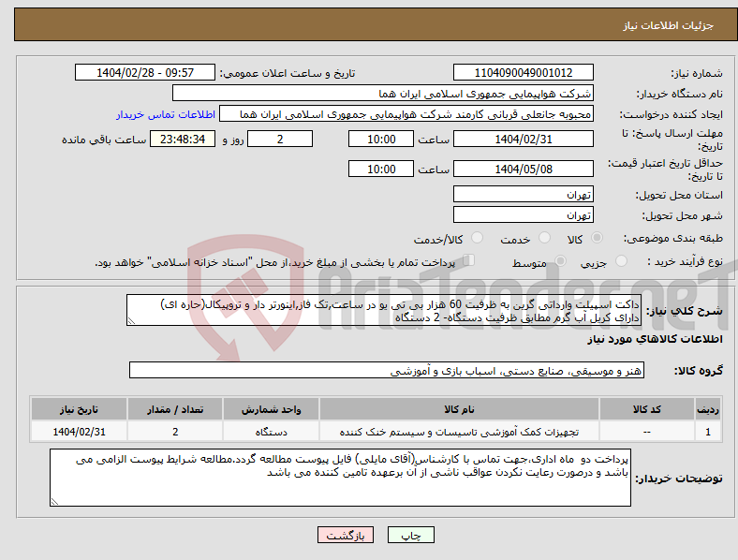Click the نام دستگاه خریدار label
This screenshot has height=560, width=738.
pyautogui.click(x=680, y=95)
